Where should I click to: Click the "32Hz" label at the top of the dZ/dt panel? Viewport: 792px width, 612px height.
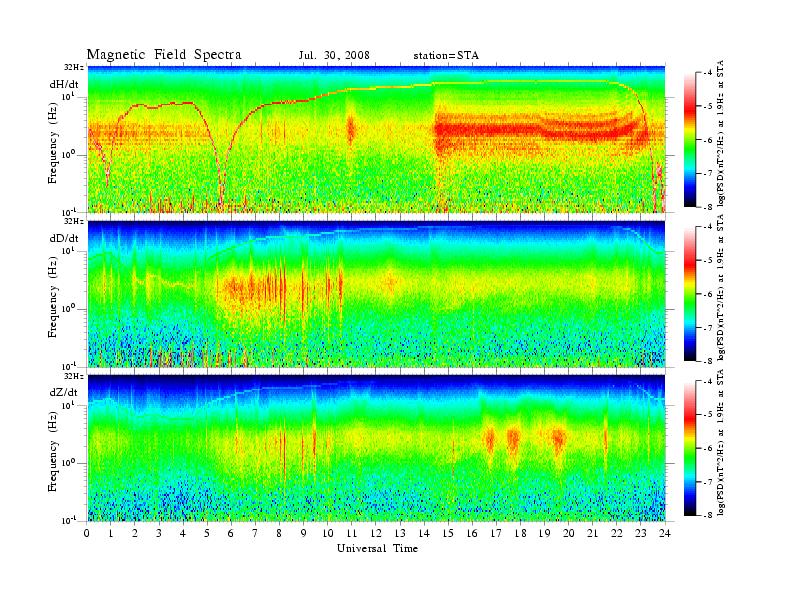[x=74, y=376]
